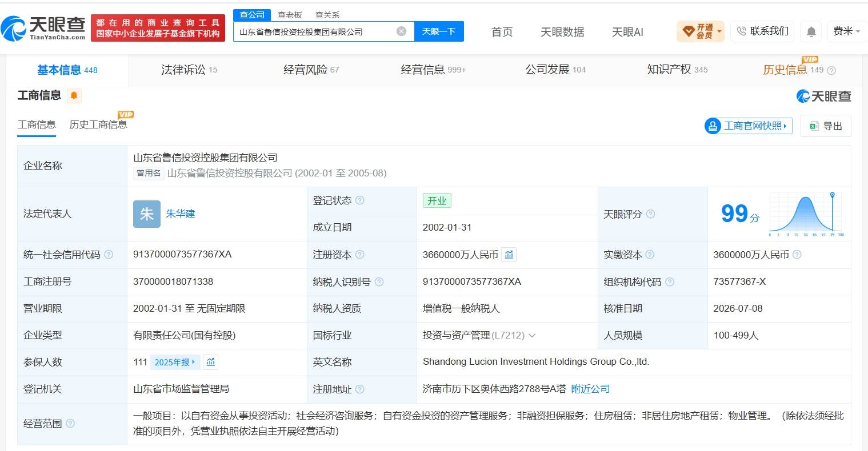Select the 工商信息 sub-tab
The width and height of the screenshot is (868, 451).
point(37,124)
